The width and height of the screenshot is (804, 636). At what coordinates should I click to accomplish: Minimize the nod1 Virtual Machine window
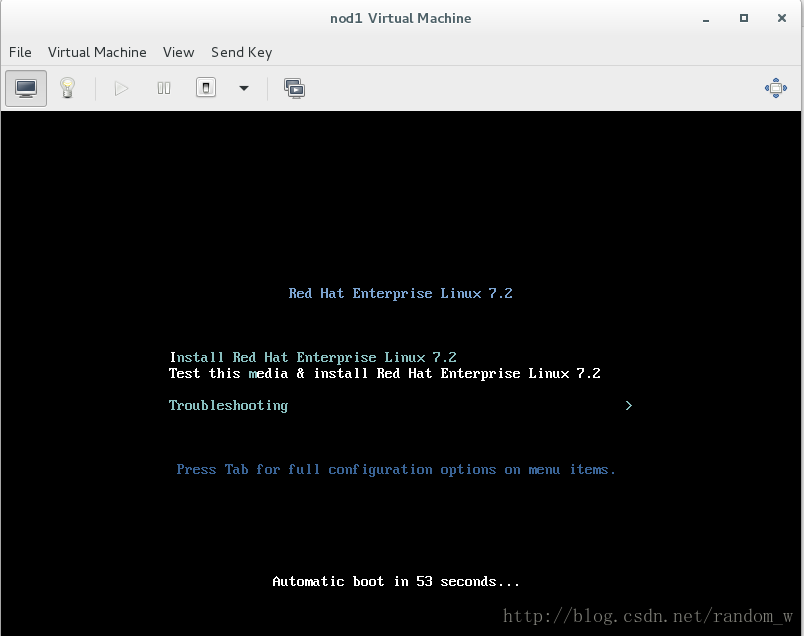(x=706, y=19)
